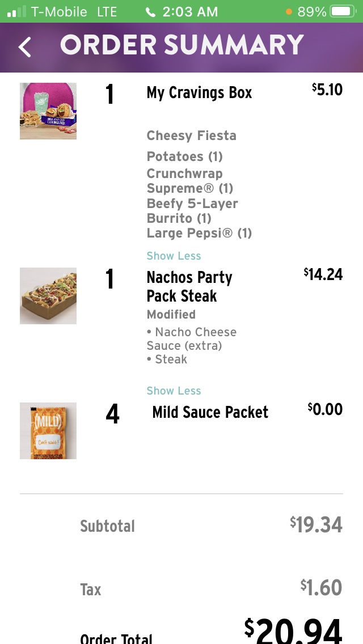
Task: Tap the back arrow in header
Action: point(24,47)
